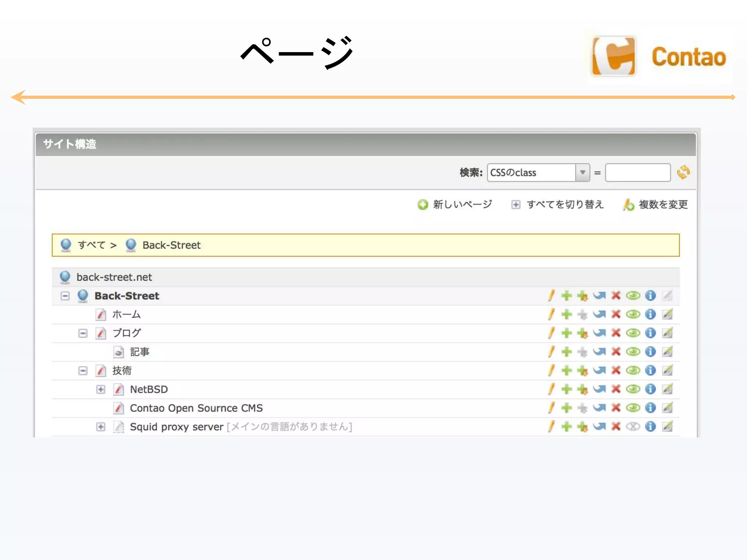This screenshot has height=560, width=747.
Task: Click green plus copy icon for ブログ row
Action: pos(566,333)
